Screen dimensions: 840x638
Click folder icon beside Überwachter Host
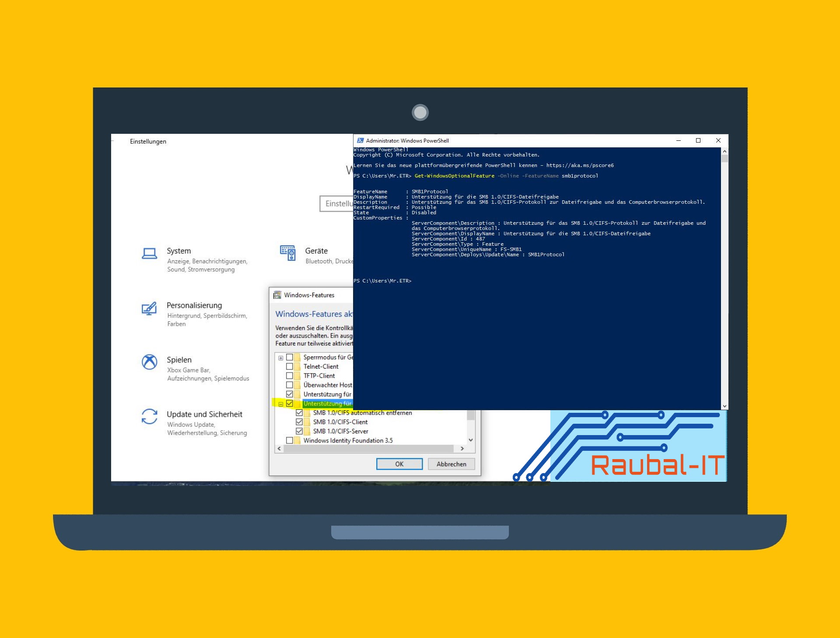pos(297,385)
